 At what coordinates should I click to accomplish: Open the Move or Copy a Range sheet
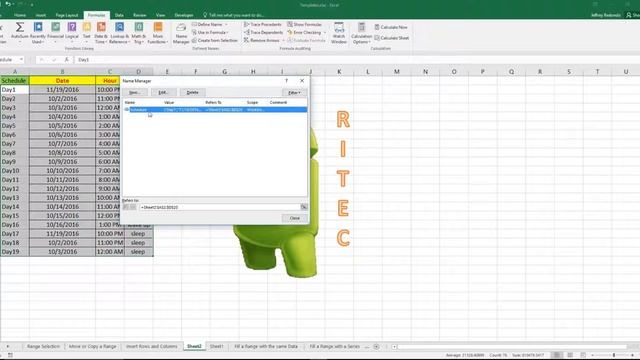[x=93, y=347]
